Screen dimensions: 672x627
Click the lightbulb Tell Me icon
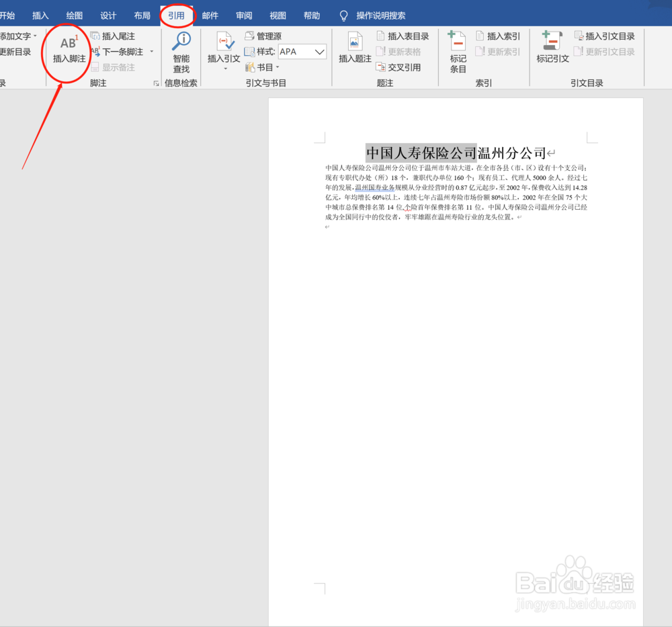click(x=343, y=16)
